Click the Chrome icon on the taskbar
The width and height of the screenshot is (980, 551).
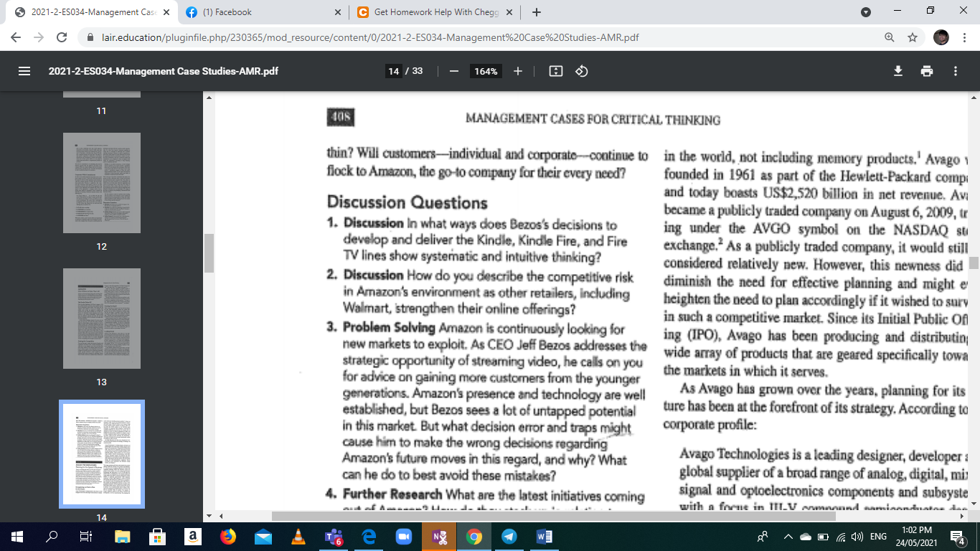point(473,537)
